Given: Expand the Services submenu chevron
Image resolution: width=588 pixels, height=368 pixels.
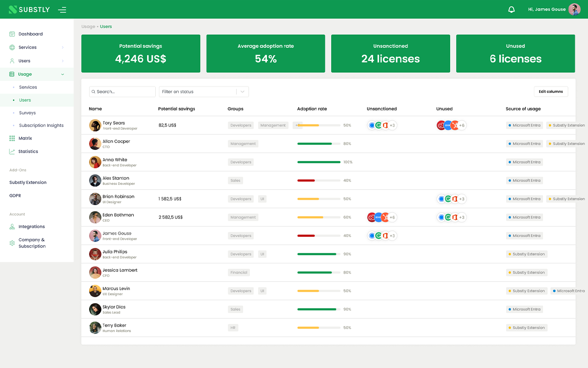Looking at the screenshot, I should [x=62, y=47].
